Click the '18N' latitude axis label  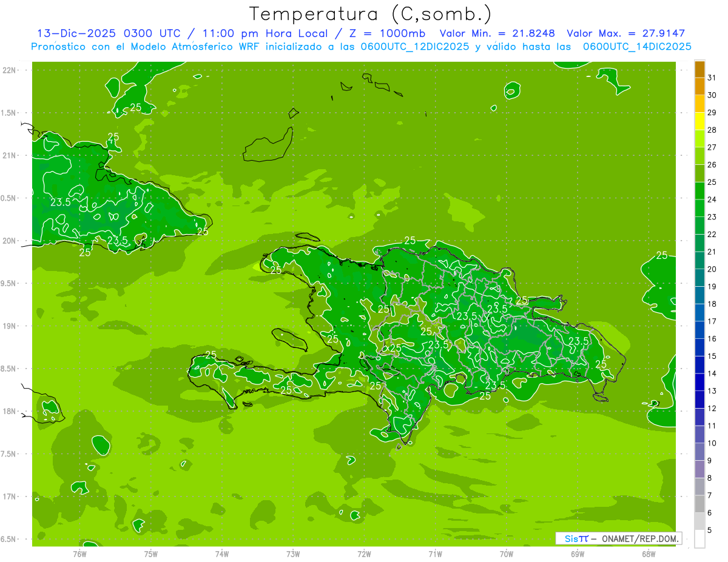[x=9, y=411]
